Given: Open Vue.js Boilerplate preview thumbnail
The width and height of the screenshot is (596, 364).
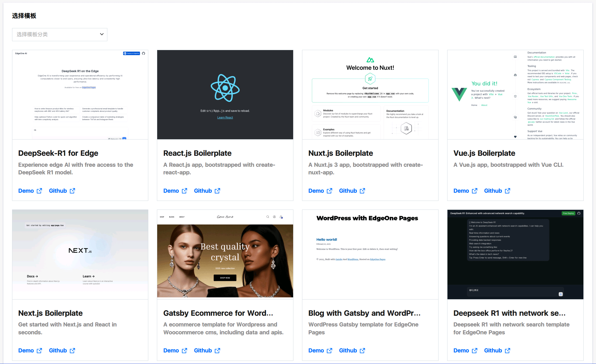Looking at the screenshot, I should tap(515, 95).
